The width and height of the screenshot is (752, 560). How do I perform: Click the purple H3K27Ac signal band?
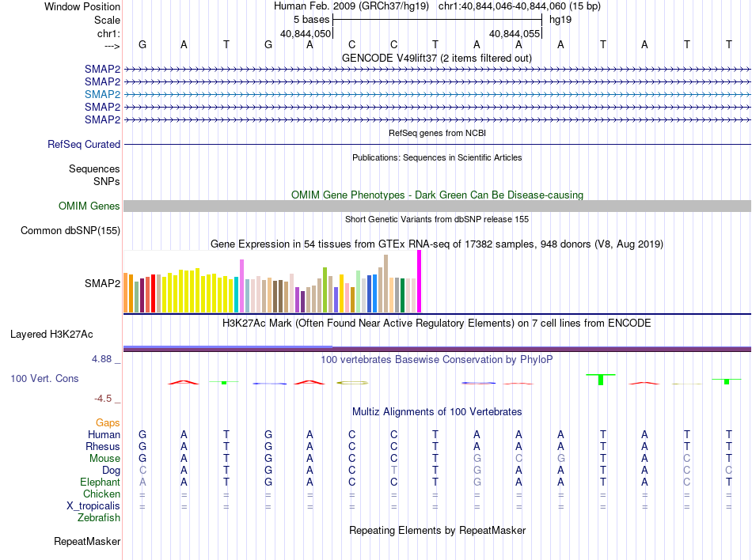point(437,350)
